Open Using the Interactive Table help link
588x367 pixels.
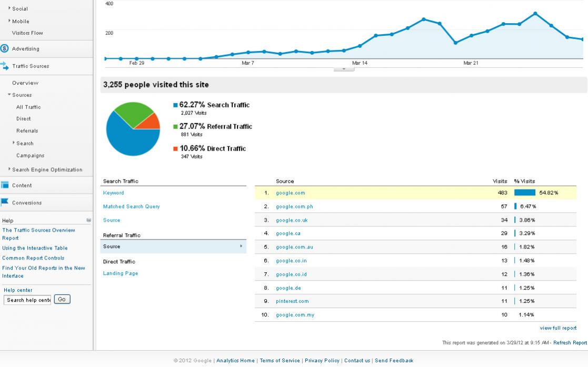(35, 248)
